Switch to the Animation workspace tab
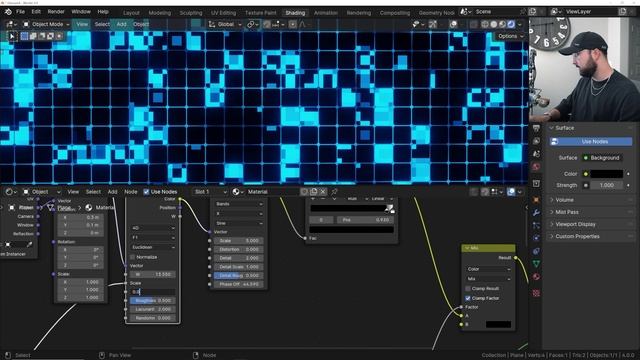The height and width of the screenshot is (360, 640). click(325, 13)
